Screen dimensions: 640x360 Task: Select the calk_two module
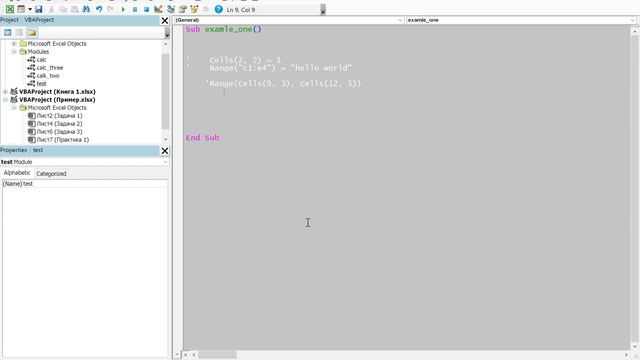click(x=48, y=76)
